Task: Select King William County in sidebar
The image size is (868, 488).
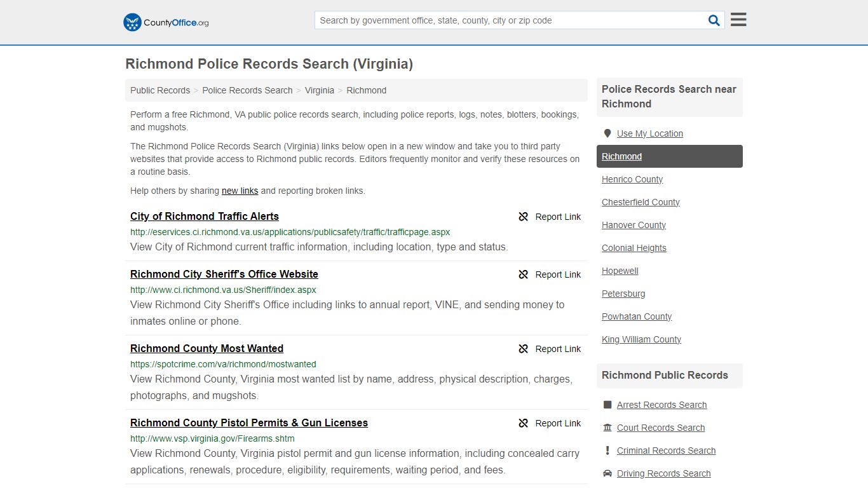Action: 641,339
